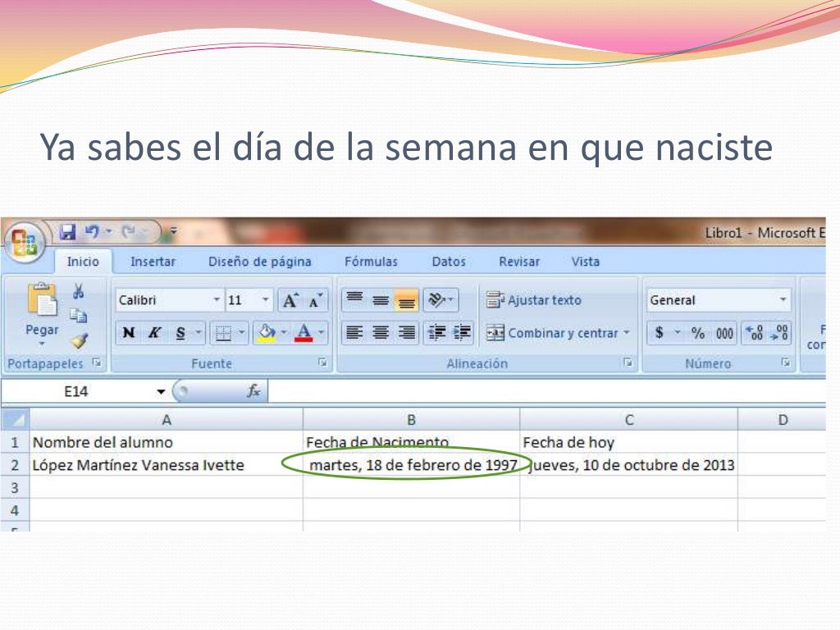Click the Name Box showing E14
This screenshot has height=630, width=840.
(x=76, y=391)
